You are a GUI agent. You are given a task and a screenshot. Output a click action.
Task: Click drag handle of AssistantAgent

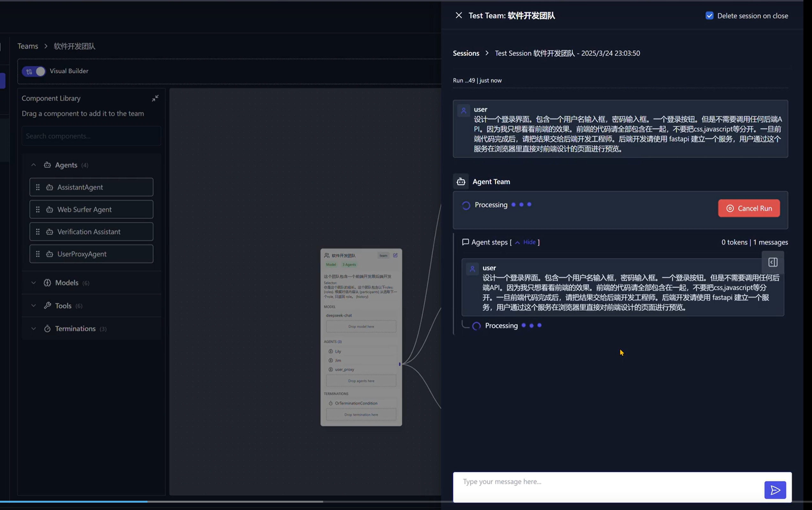(x=38, y=187)
